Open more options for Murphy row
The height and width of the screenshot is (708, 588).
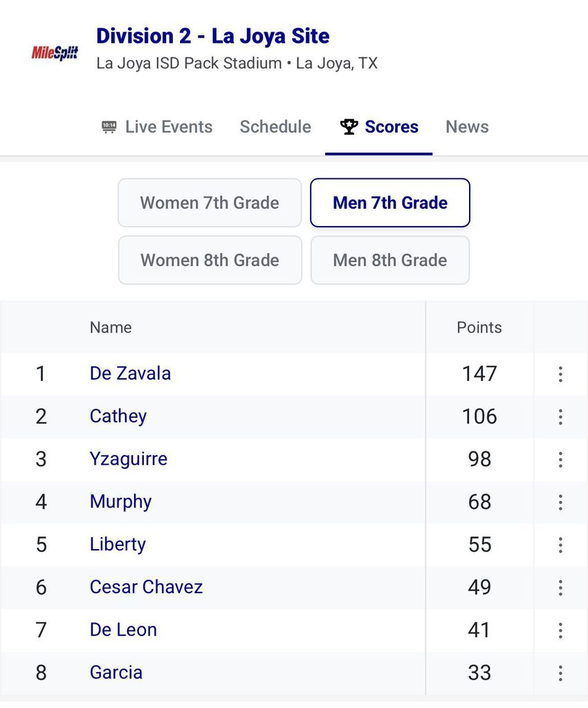[x=560, y=502]
